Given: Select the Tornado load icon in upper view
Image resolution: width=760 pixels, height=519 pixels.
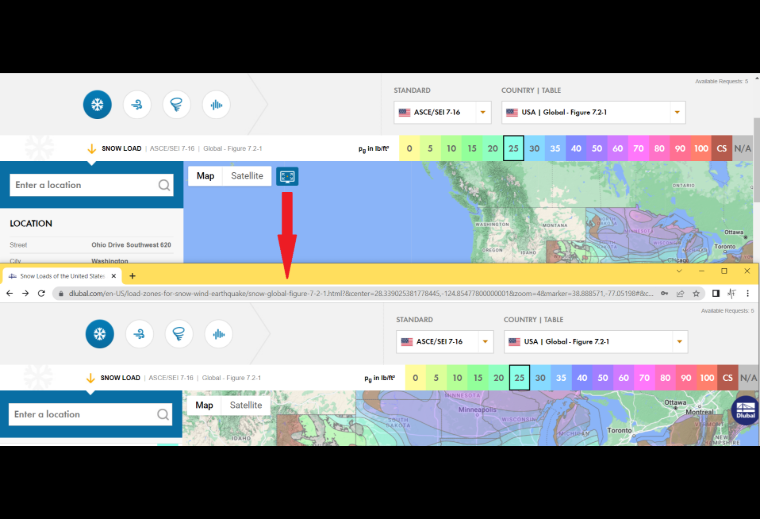Looking at the screenshot, I should coord(176,105).
